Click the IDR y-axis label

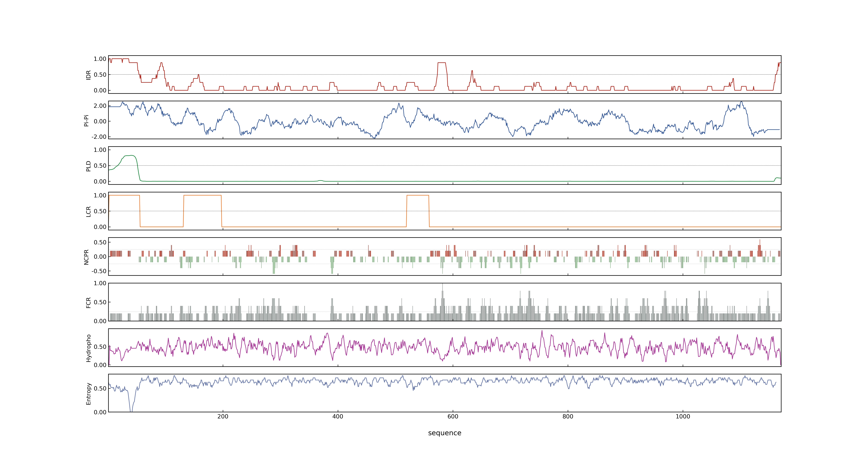(88, 75)
